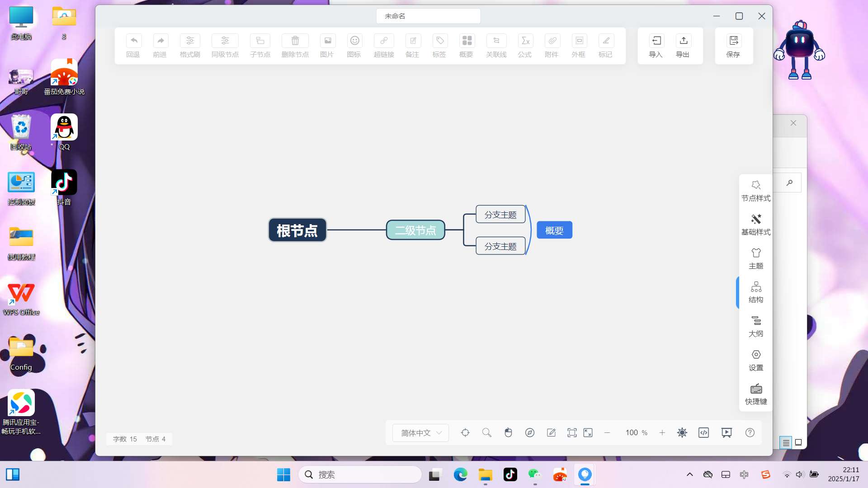The height and width of the screenshot is (488, 868).
Task: Open the 设置 settings panel
Action: [x=756, y=361]
